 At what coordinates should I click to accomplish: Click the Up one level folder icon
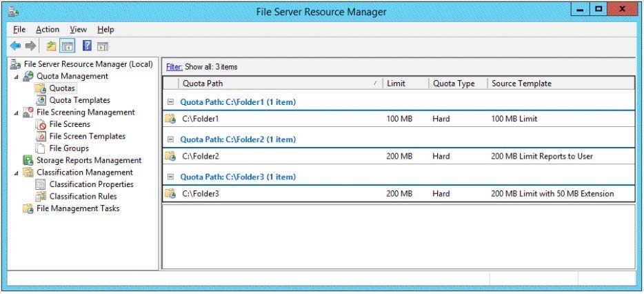tap(51, 46)
